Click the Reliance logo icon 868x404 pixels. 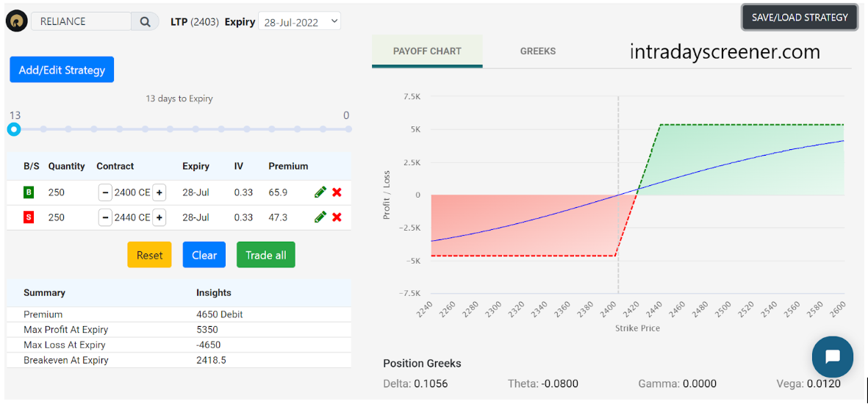[16, 21]
